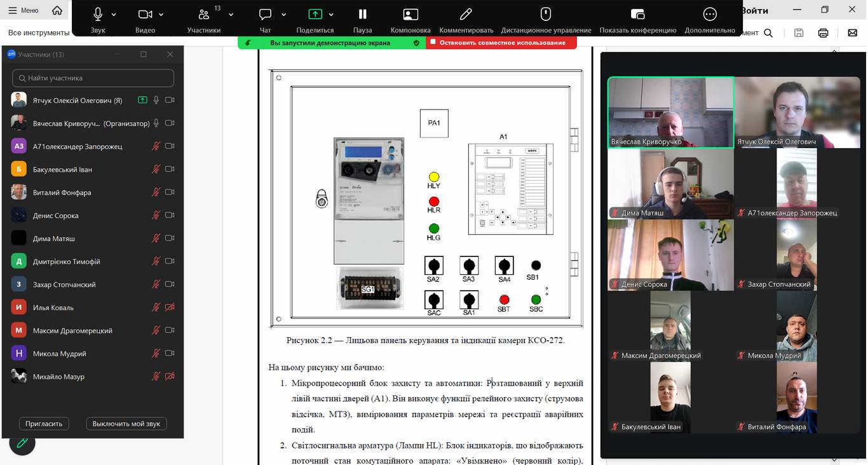Toggle muted microphone for Денис Сорока

156,216
